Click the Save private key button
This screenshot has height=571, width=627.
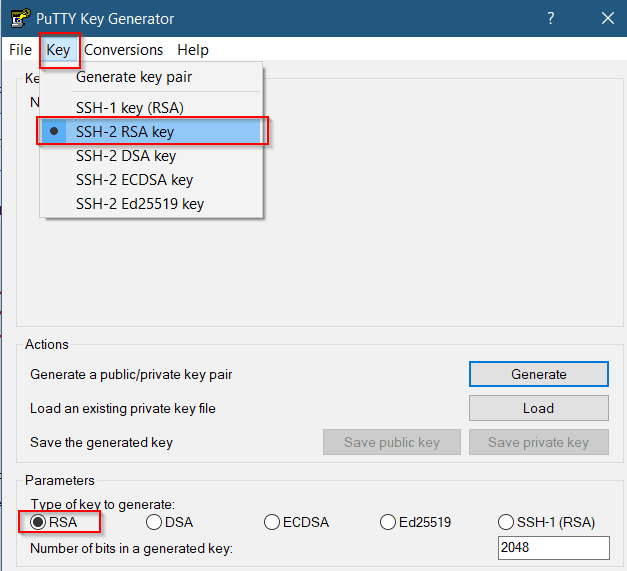(539, 442)
